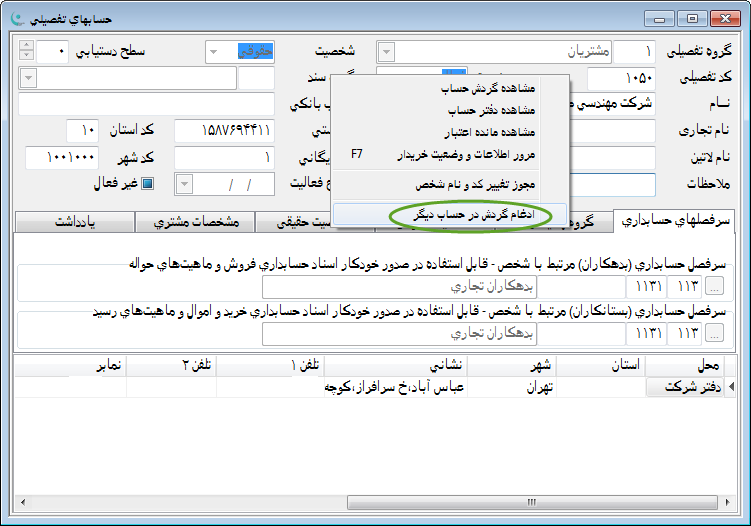Click browse button for debtor (بدهکاران) account heading
751x526 pixels.
(x=716, y=288)
